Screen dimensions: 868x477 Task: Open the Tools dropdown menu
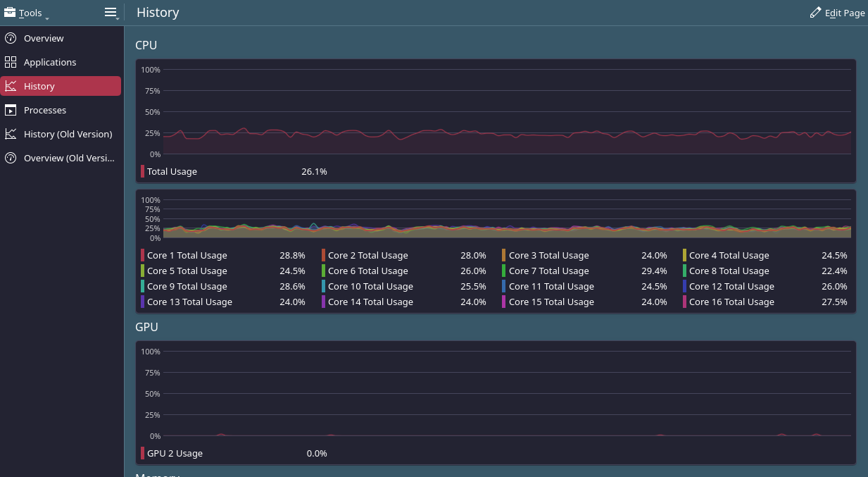pos(26,13)
